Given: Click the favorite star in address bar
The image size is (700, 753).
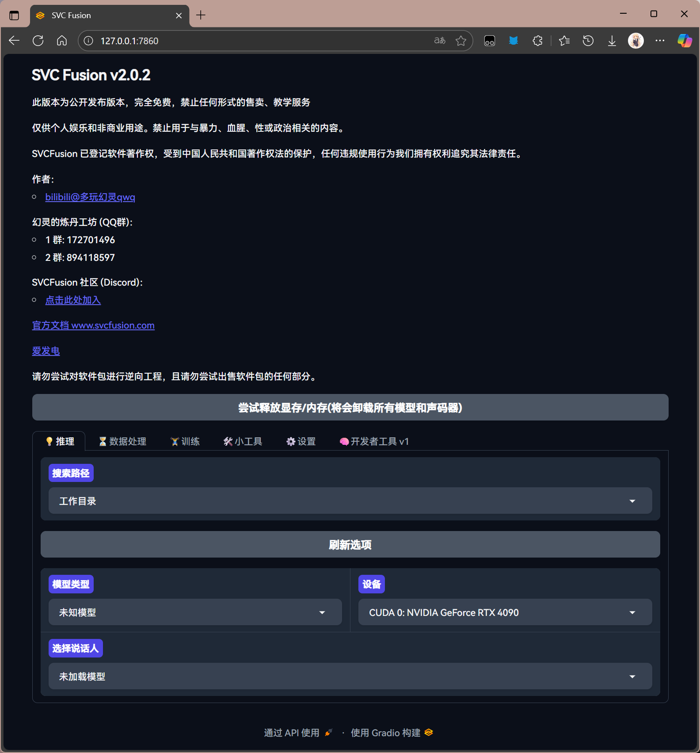Looking at the screenshot, I should 461,41.
